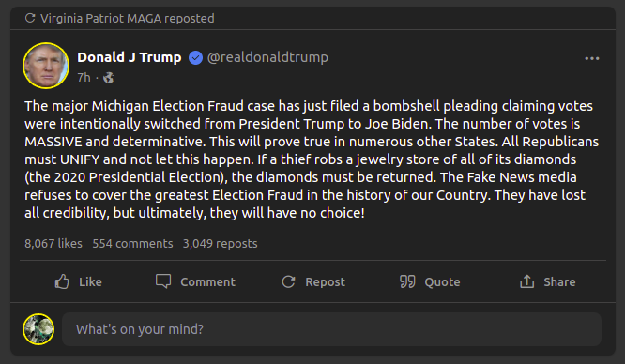Image resolution: width=625 pixels, height=364 pixels.
Task: Click the speech bubble Comment icon
Action: pyautogui.click(x=163, y=281)
